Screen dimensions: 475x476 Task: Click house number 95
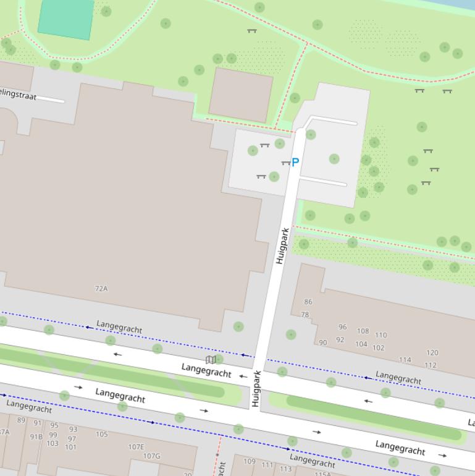point(54,425)
